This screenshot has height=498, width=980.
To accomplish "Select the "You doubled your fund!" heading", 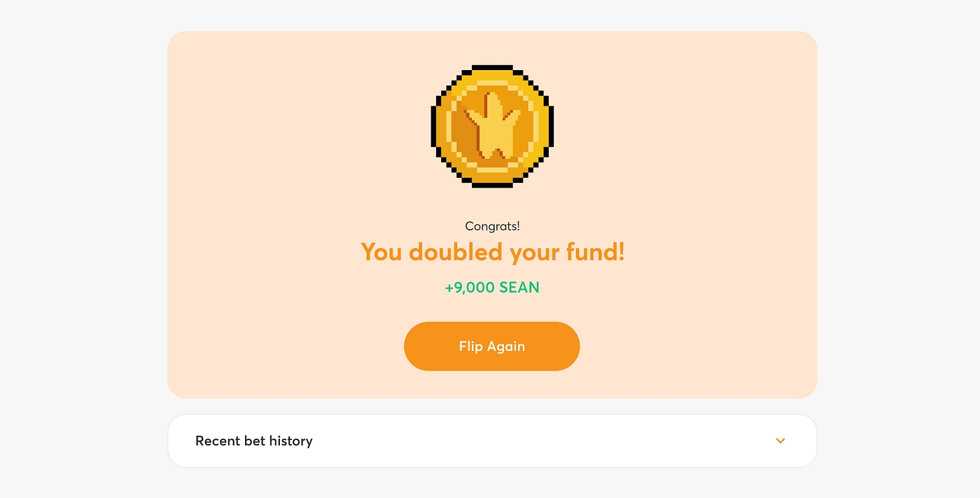I will click(x=492, y=251).
